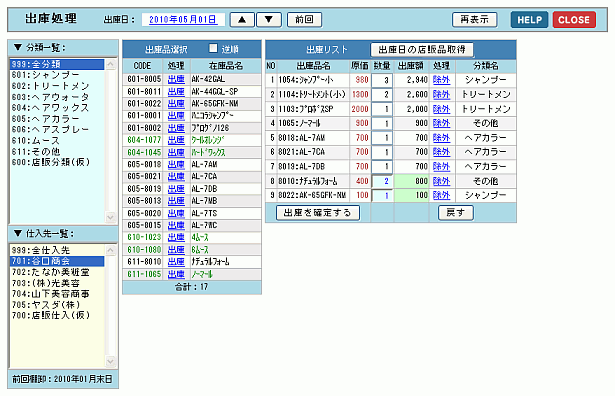Click 除外 link for 1054:シャンプーハット row
The height and width of the screenshot is (396, 615).
point(441,80)
